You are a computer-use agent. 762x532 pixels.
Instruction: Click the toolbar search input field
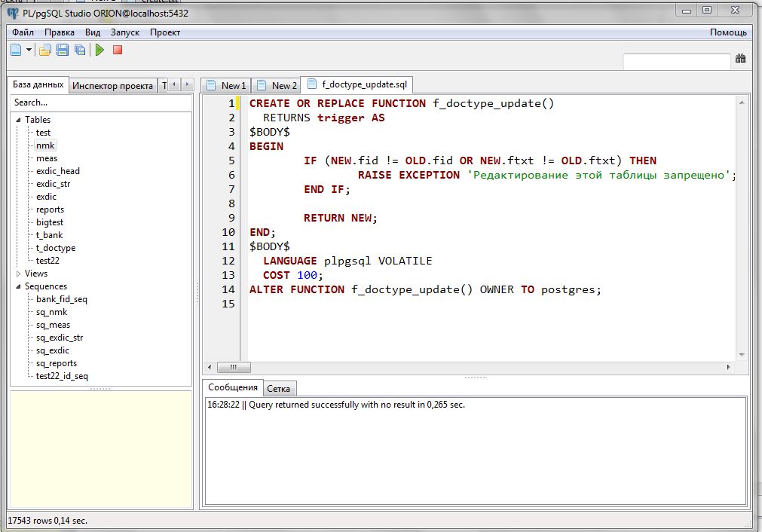pyautogui.click(x=676, y=61)
